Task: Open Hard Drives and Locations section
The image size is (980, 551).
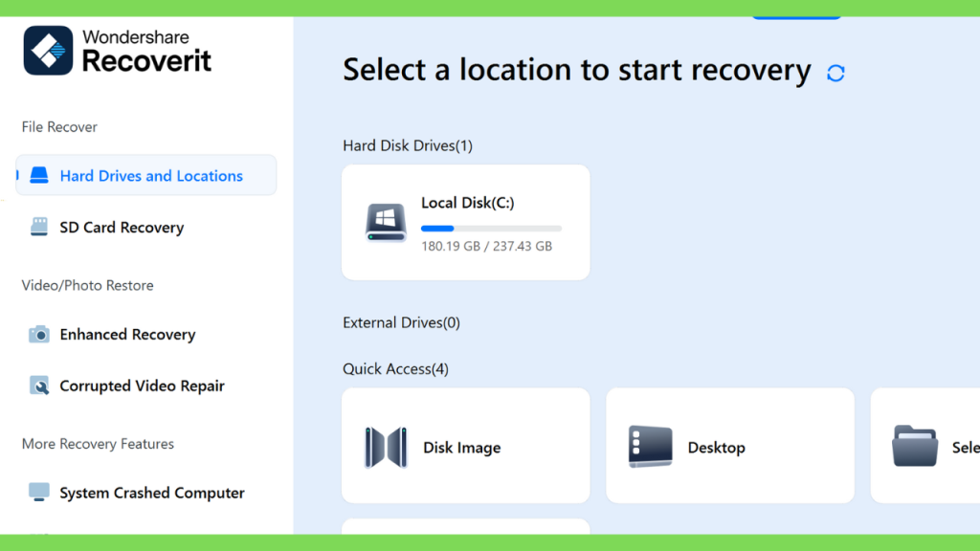Action: pyautogui.click(x=146, y=176)
